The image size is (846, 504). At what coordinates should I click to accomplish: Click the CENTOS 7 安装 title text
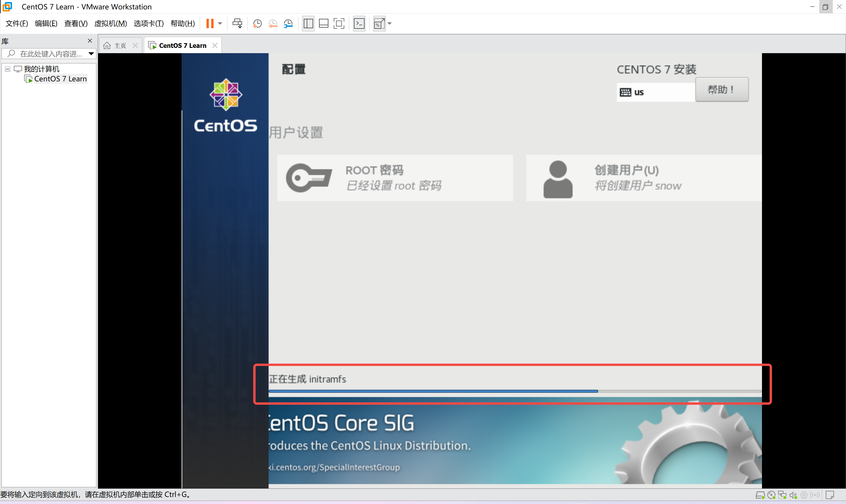657,70
